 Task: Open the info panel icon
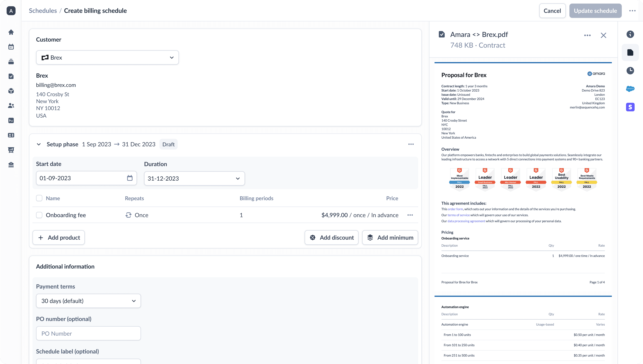[x=630, y=34]
